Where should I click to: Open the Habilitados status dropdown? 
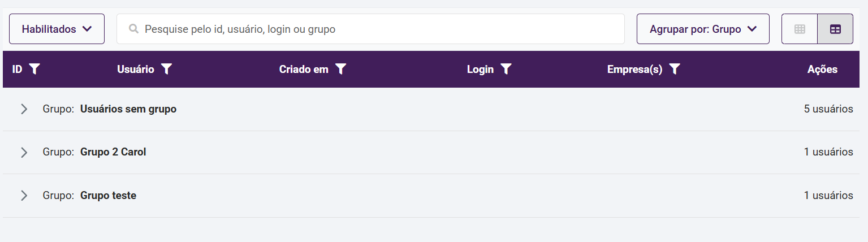coord(57,29)
